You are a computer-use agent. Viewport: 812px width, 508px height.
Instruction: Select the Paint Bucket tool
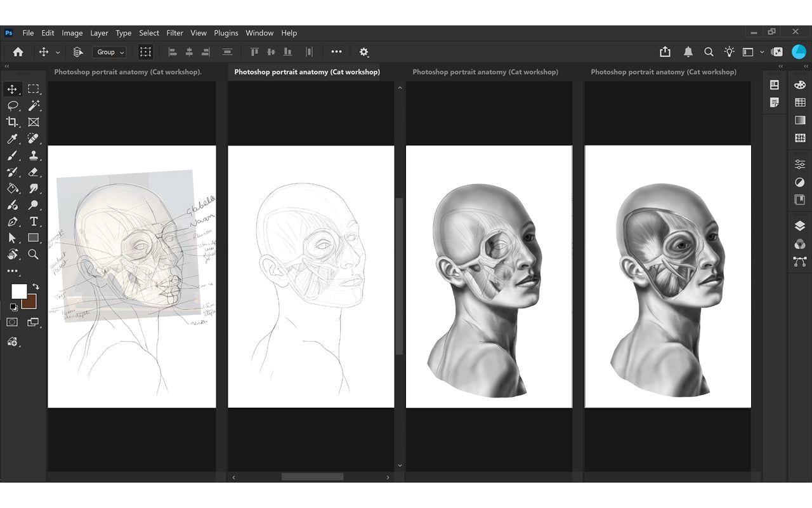(x=12, y=188)
